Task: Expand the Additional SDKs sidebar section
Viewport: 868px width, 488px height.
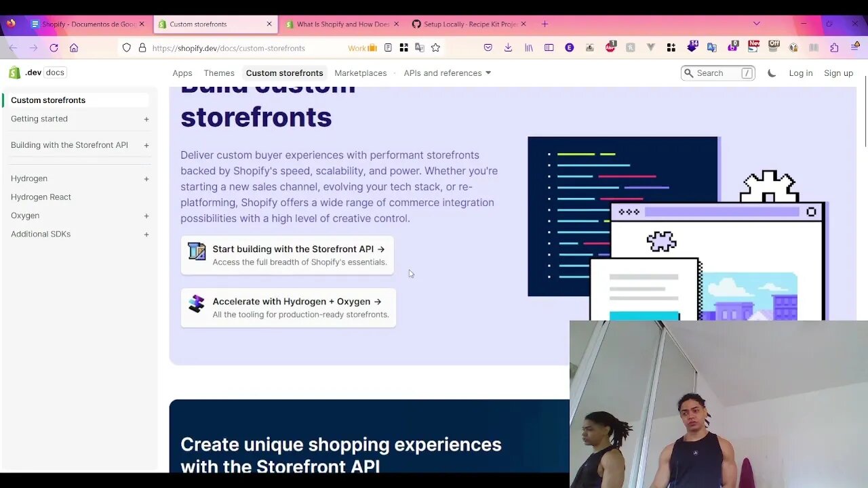Action: tap(146, 235)
